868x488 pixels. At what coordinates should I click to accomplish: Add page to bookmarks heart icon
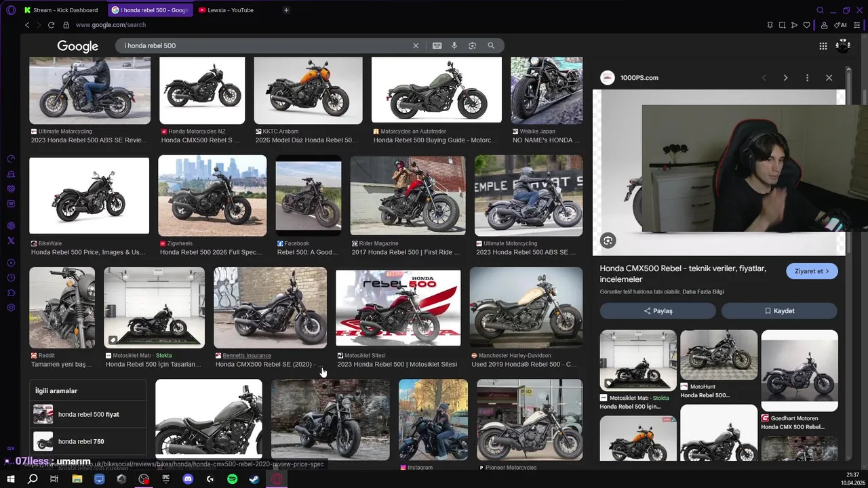(806, 25)
